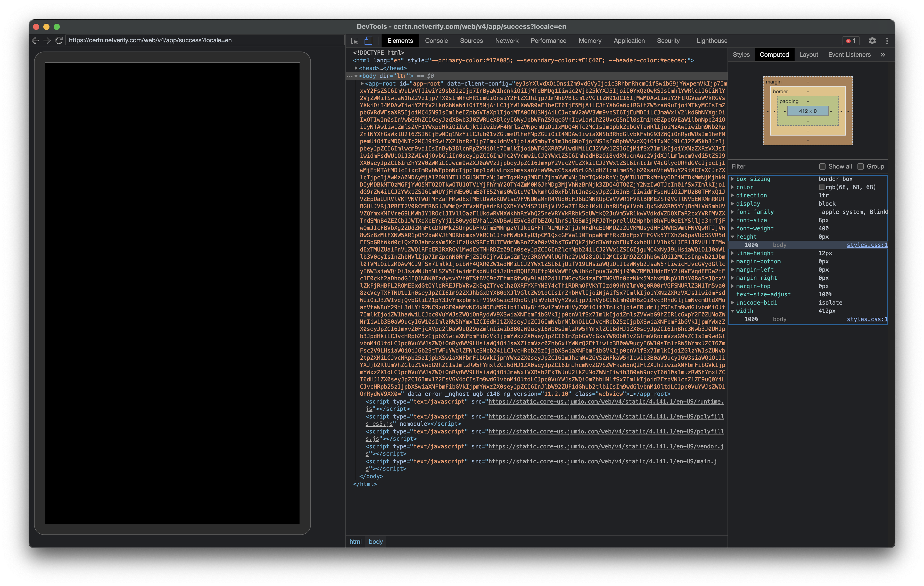
Task: Open the Network tab
Action: [x=507, y=41]
